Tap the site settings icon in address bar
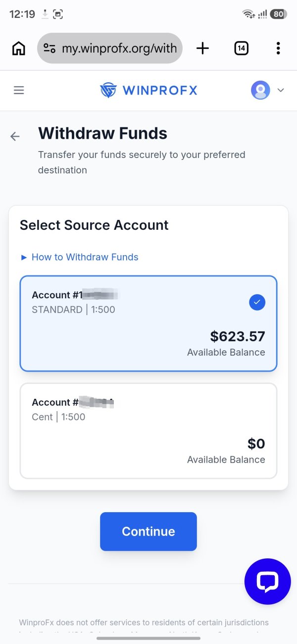Image resolution: width=297 pixels, height=644 pixels. coord(49,48)
